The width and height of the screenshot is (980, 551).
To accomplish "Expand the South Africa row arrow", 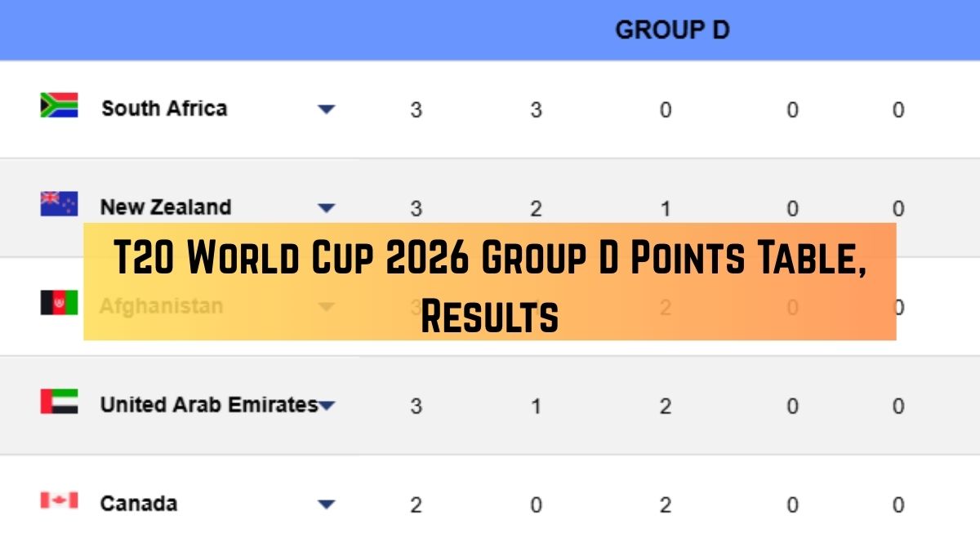I will coord(327,109).
